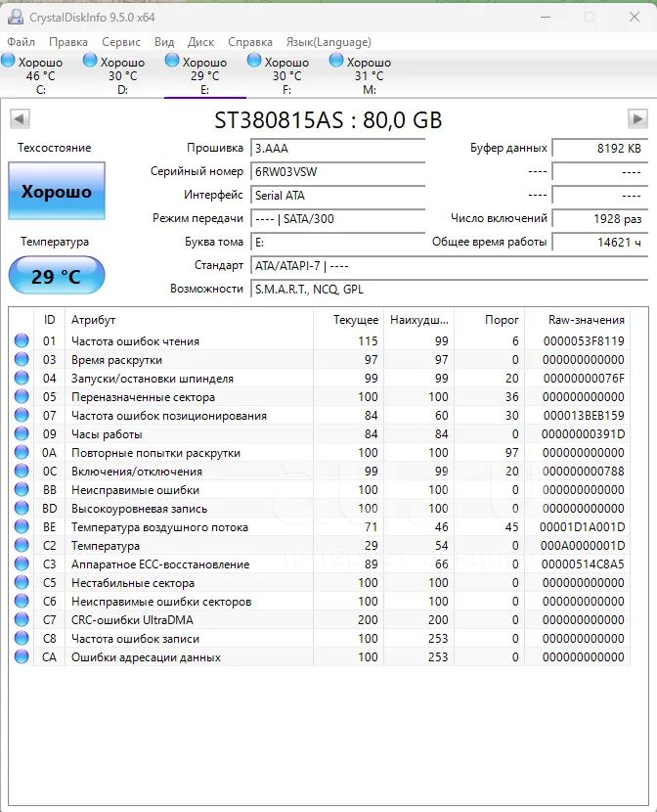This screenshot has width=657, height=812.
Task: Click status icon of attribute C8
Action: (22, 638)
